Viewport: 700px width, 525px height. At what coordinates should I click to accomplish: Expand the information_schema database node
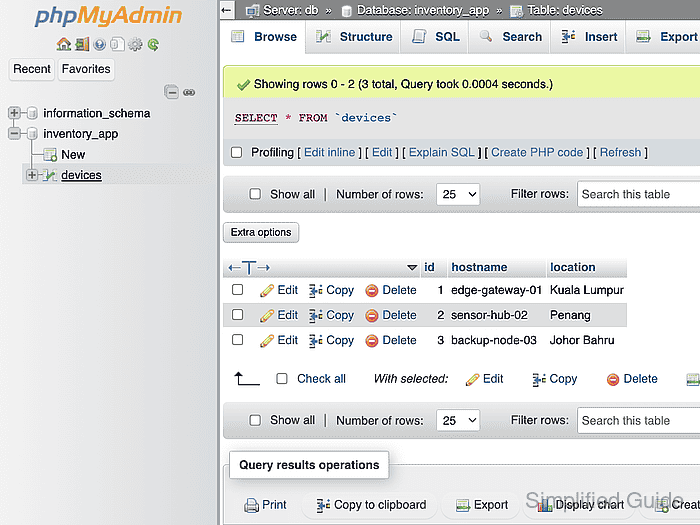(14, 112)
